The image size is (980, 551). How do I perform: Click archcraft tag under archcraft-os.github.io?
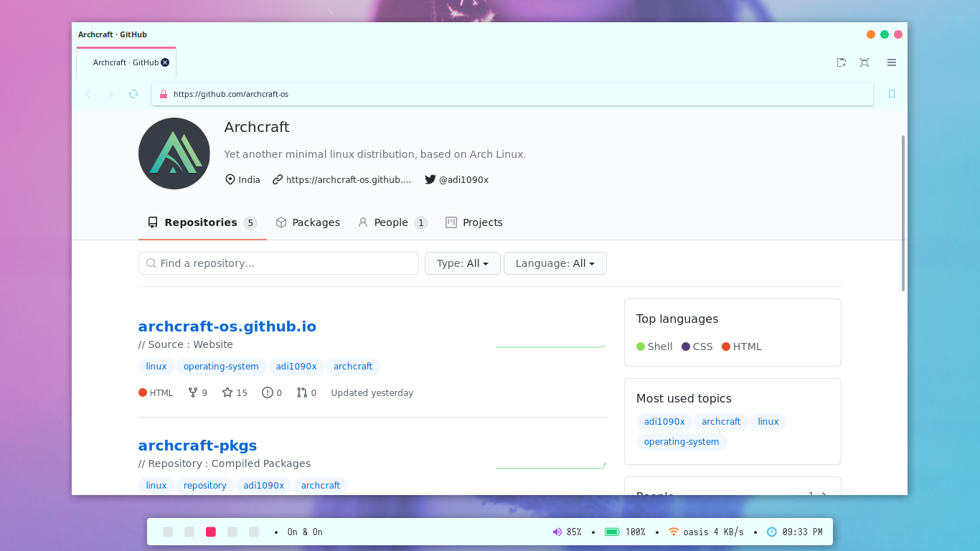[353, 367]
